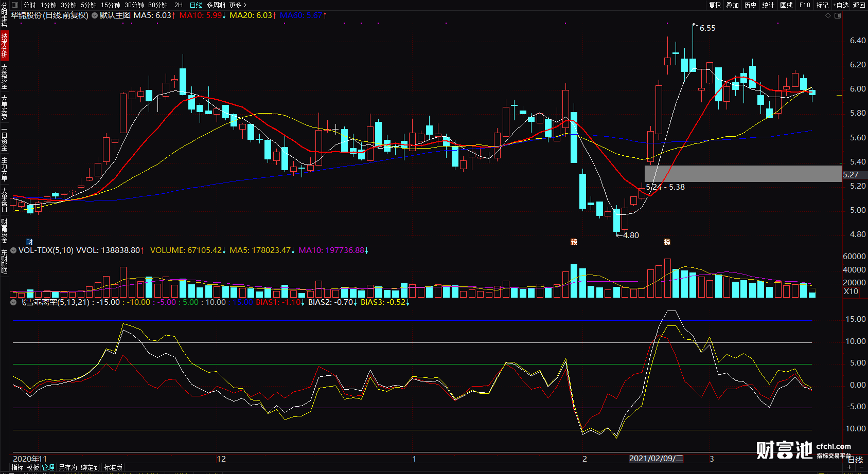Click the red MA10: 5.99 indicator value

(203, 15)
